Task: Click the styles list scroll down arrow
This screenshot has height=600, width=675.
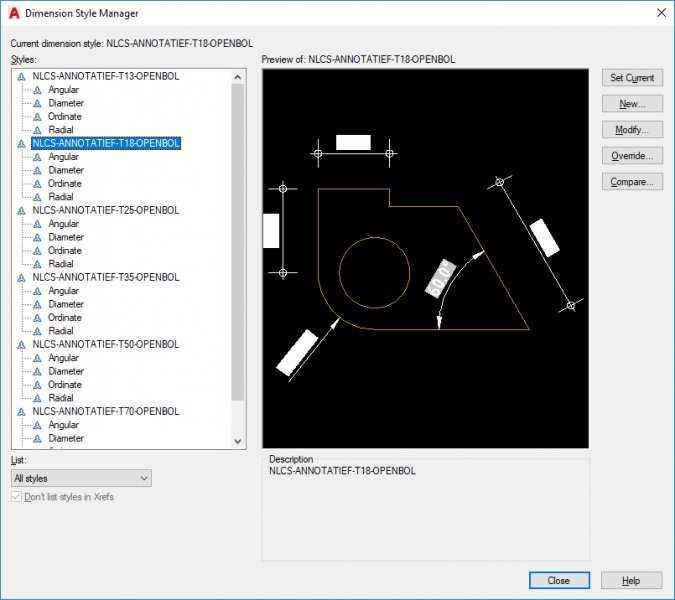Action: [238, 441]
